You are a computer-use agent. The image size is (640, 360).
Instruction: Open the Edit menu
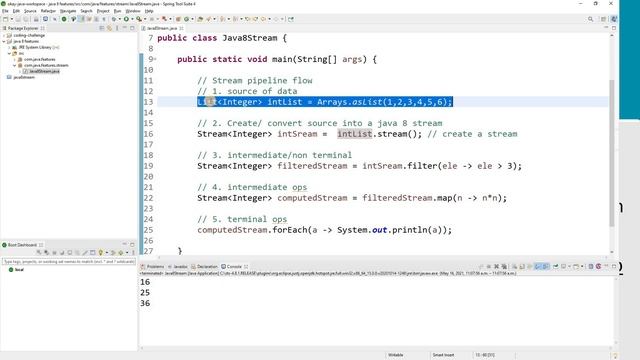[x=16, y=11]
